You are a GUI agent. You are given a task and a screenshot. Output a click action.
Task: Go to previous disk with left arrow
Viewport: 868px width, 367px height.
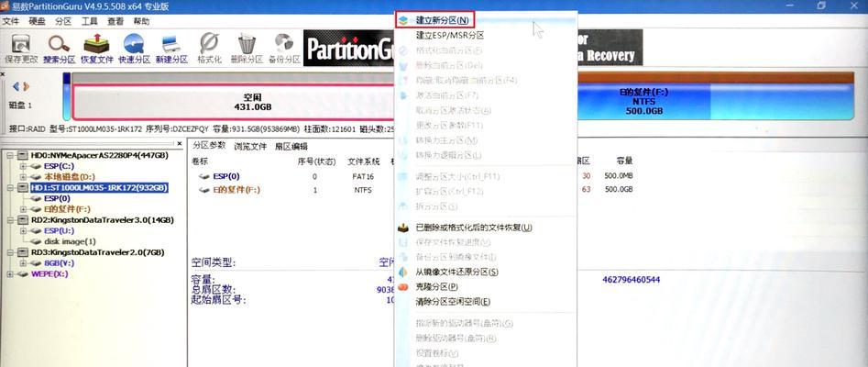pos(16,86)
